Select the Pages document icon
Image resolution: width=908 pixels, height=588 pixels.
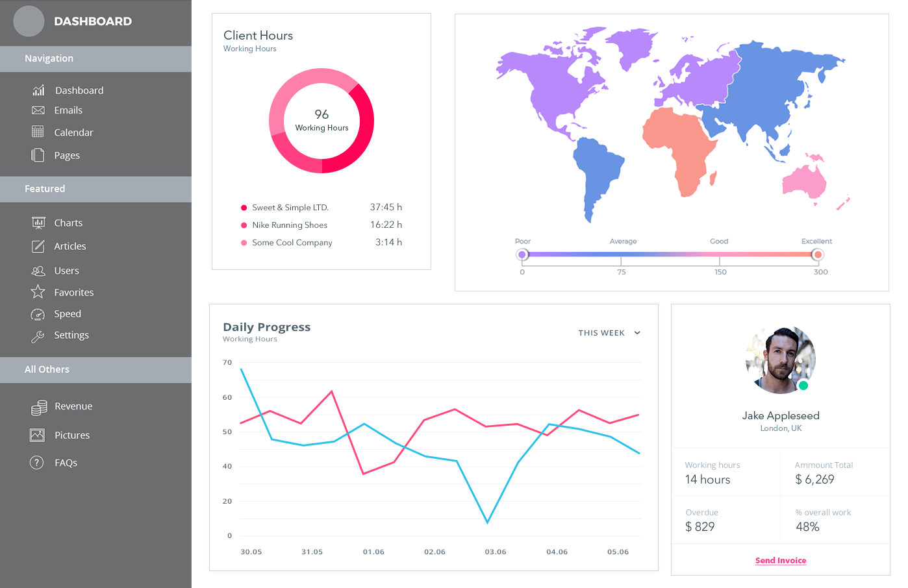[38, 155]
